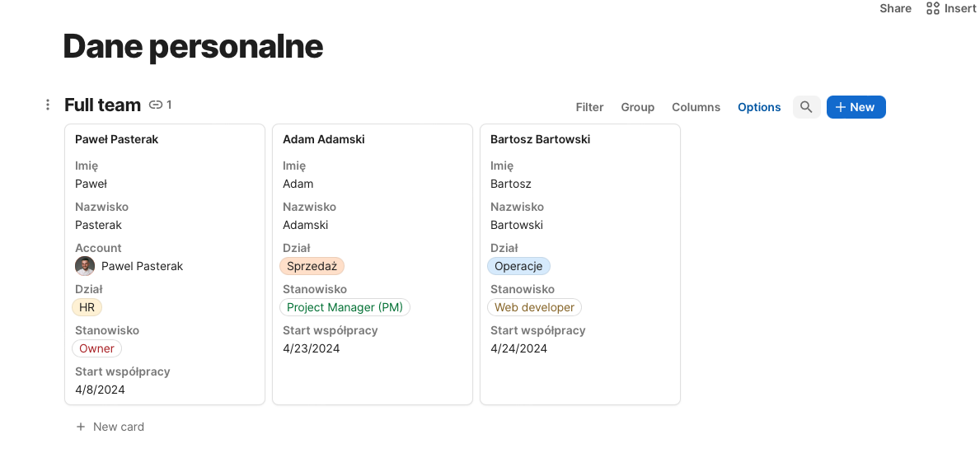Open the Options menu
980x453 pixels.
(759, 107)
